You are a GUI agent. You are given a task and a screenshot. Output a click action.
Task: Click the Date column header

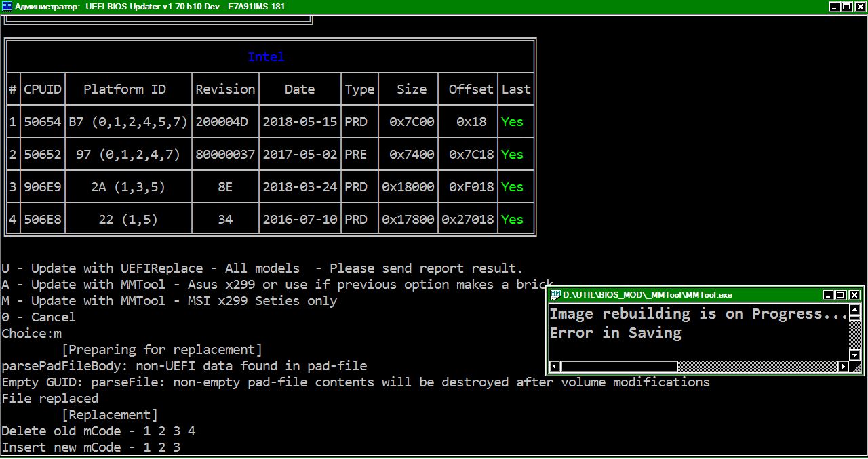click(300, 89)
